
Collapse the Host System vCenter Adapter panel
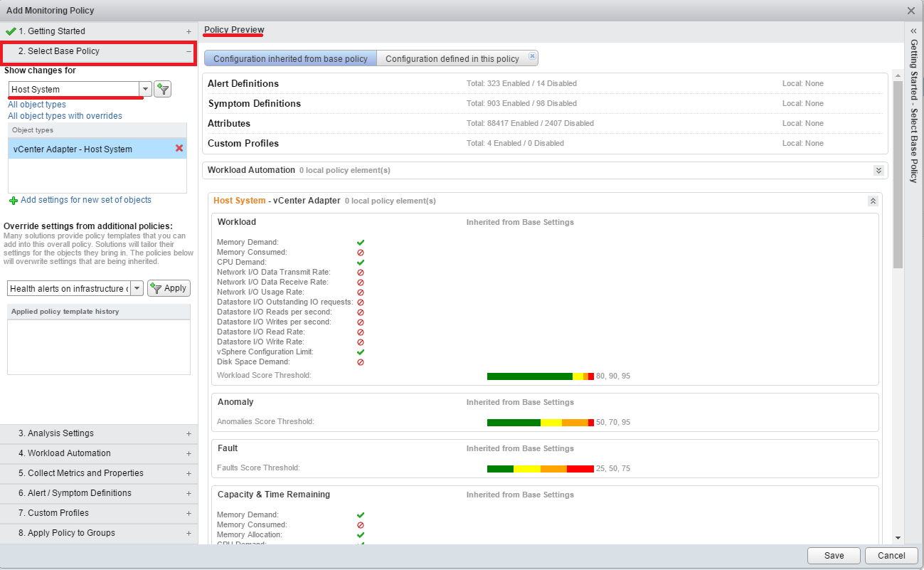873,201
